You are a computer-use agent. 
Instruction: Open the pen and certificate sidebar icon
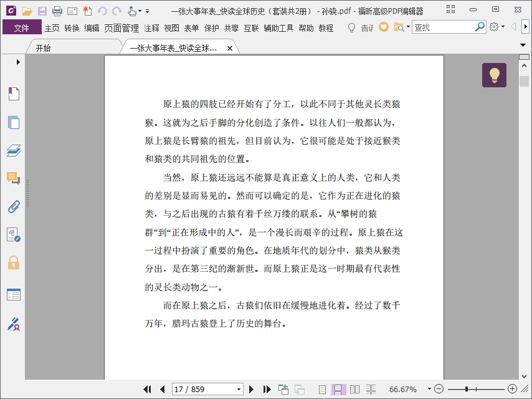[14, 324]
